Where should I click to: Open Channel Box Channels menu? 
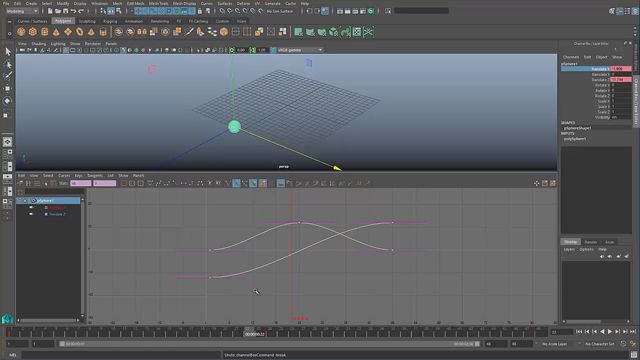[571, 57]
